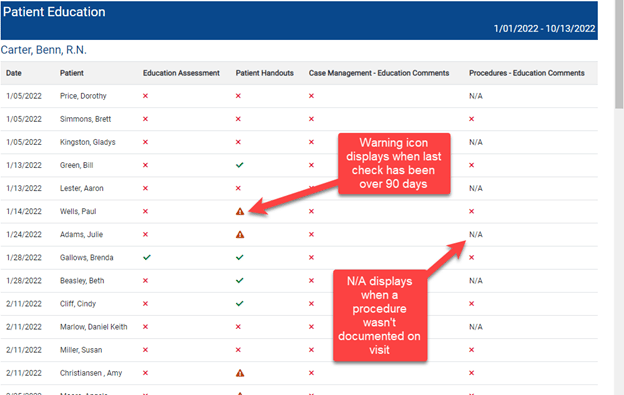Click Patient Handouts check for Beasley, Beth

(239, 280)
